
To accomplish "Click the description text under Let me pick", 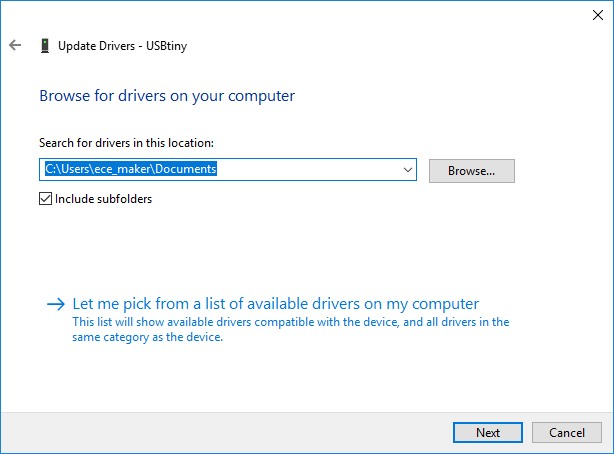I will (290, 329).
